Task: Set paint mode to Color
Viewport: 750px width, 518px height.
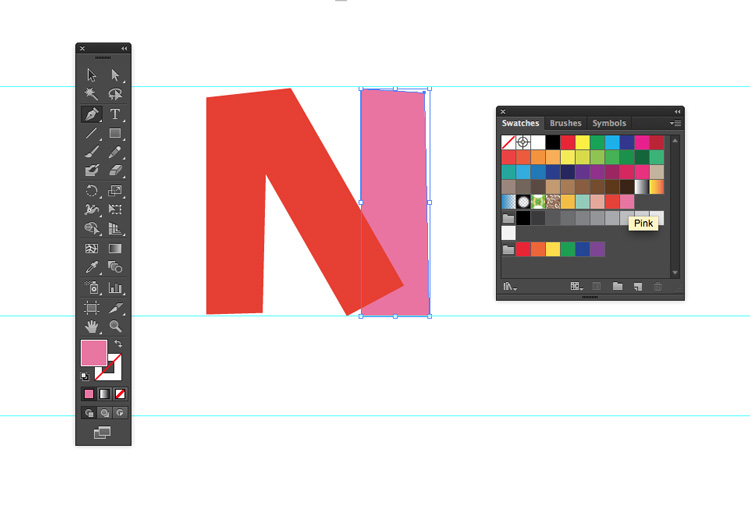Action: point(89,394)
